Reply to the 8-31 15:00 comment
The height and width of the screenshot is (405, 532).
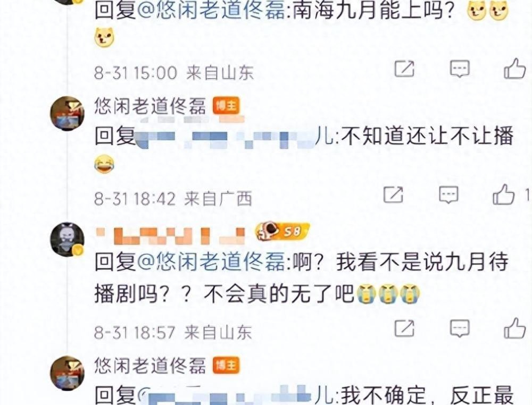460,69
